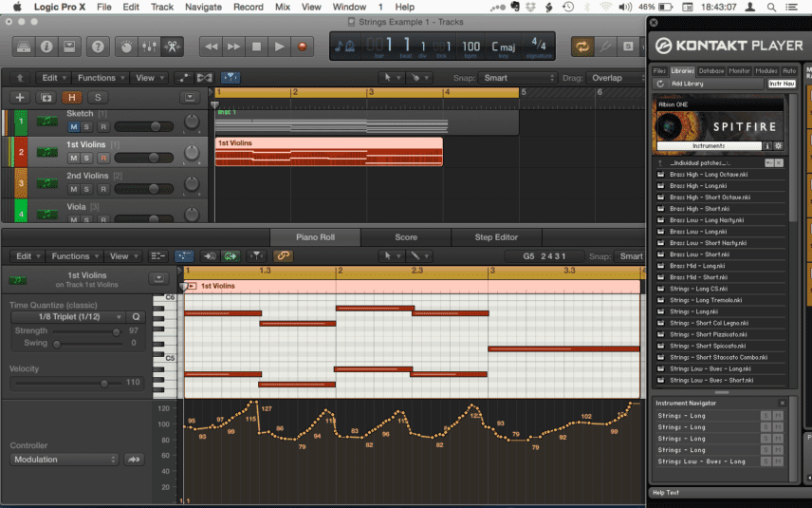Toggle the Catch Playhead button in Tracks area
The image size is (812, 508).
point(231,78)
